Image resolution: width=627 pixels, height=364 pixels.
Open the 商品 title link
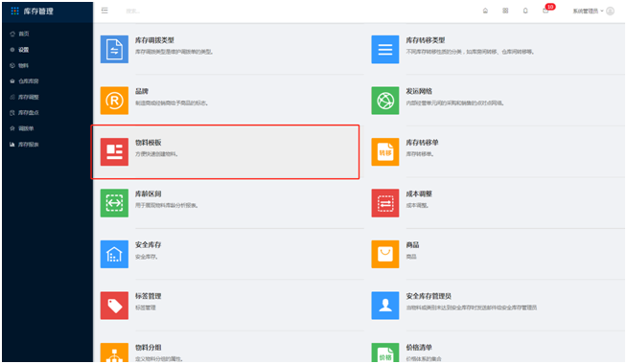(412, 245)
